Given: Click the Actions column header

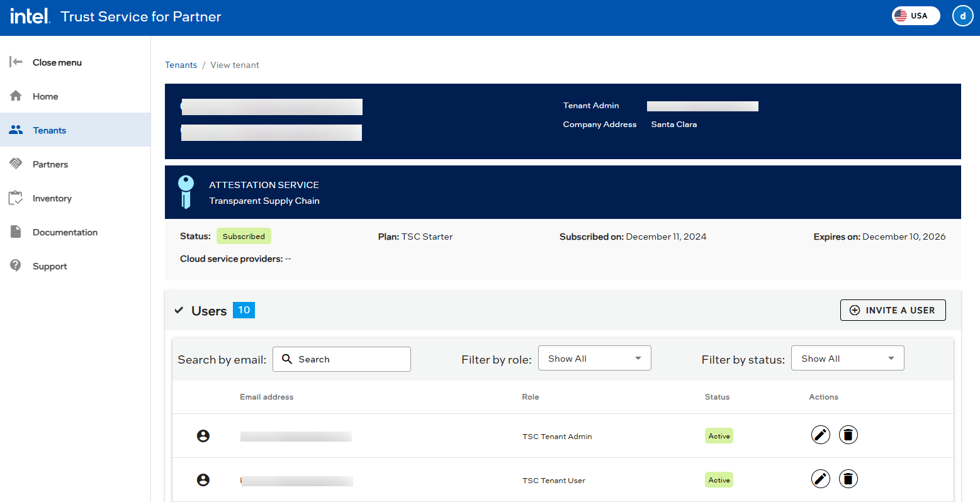Looking at the screenshot, I should pos(823,397).
